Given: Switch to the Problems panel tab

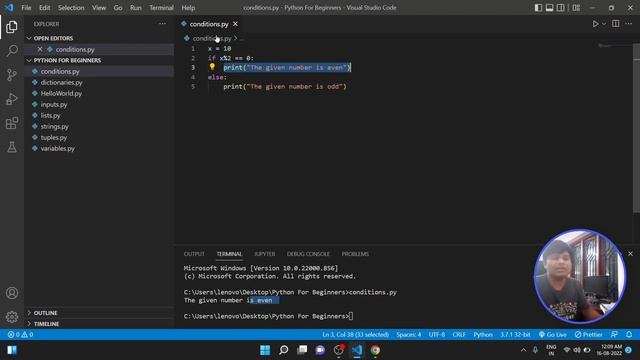Looking at the screenshot, I should tap(355, 254).
